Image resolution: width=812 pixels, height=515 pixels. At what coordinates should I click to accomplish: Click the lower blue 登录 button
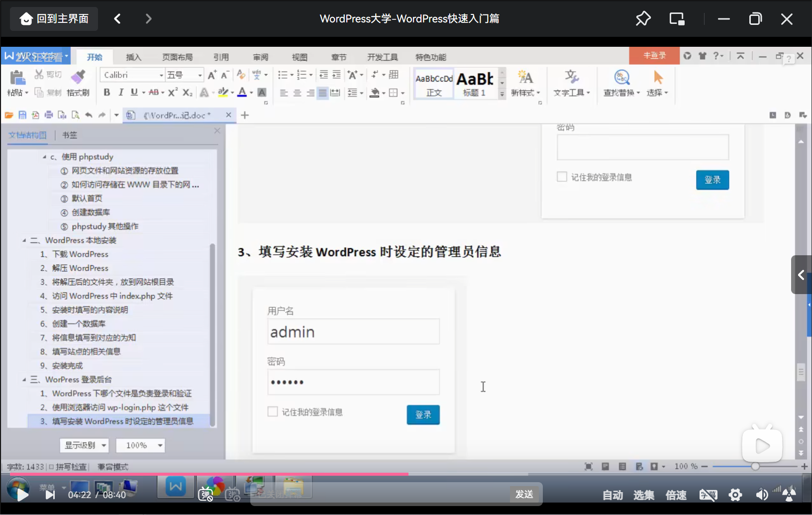click(423, 414)
